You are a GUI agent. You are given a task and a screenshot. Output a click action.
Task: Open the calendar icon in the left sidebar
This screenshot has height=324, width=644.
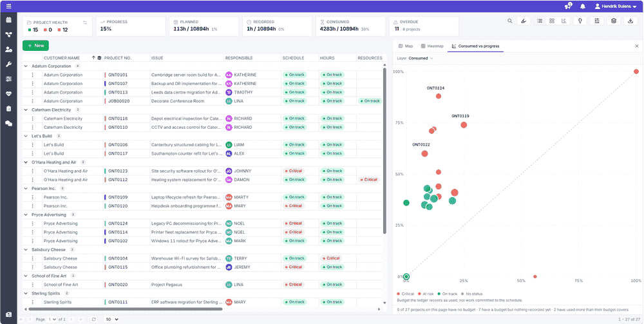pyautogui.click(x=8, y=20)
